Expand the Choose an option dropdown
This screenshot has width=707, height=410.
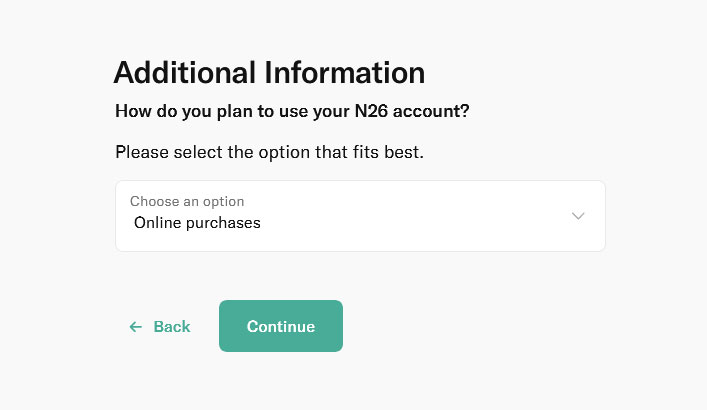(360, 216)
